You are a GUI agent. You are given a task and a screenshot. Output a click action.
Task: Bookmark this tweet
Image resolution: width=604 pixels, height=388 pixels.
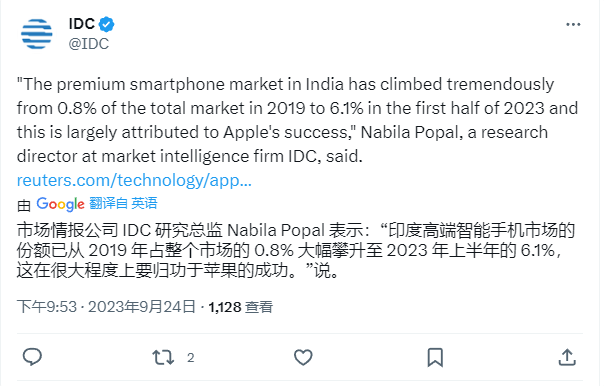[x=435, y=357]
